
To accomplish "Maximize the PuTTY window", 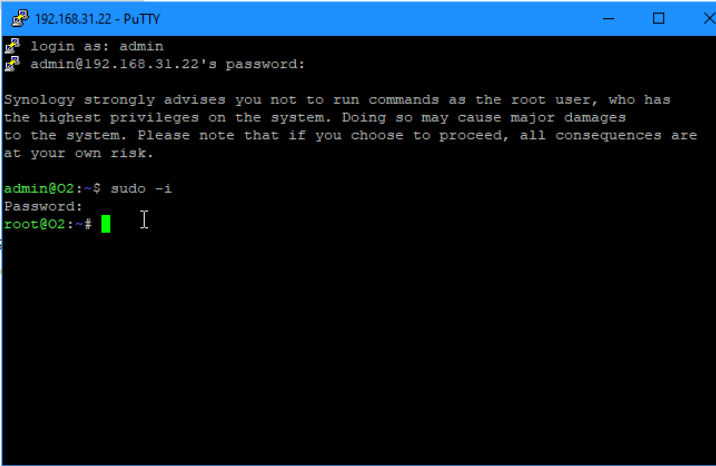I will [658, 19].
